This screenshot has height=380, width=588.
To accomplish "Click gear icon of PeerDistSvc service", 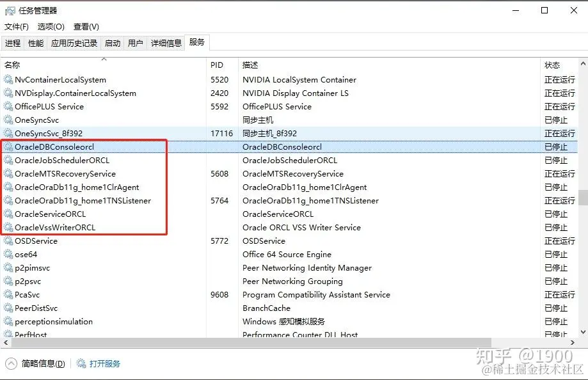I will point(8,308).
